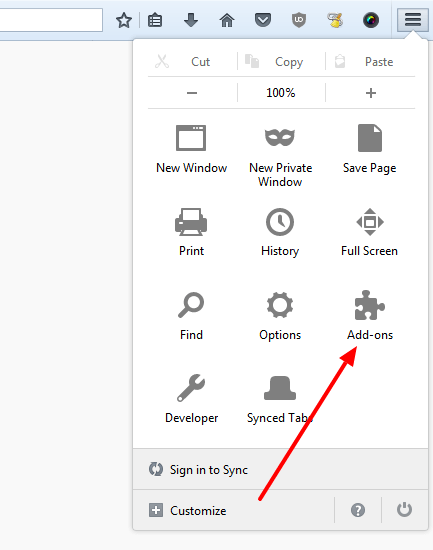Open the uBlock Origin shield icon

click(299, 20)
